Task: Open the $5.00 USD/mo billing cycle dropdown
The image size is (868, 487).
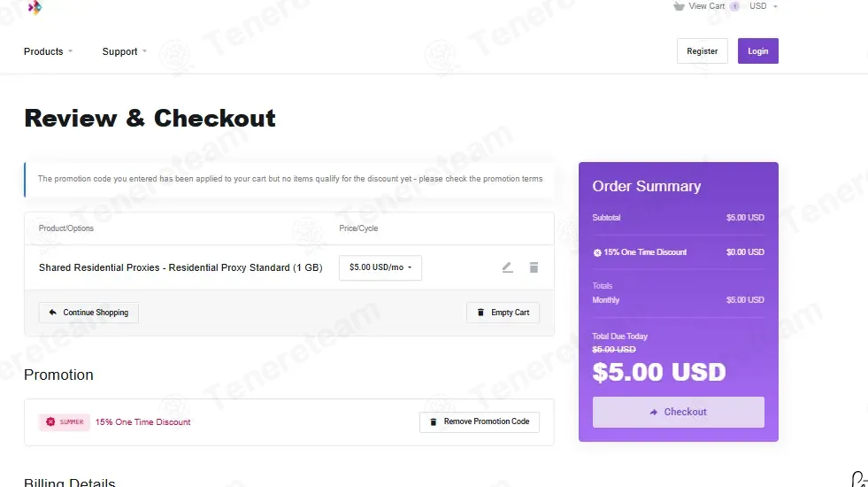Action: (x=380, y=267)
